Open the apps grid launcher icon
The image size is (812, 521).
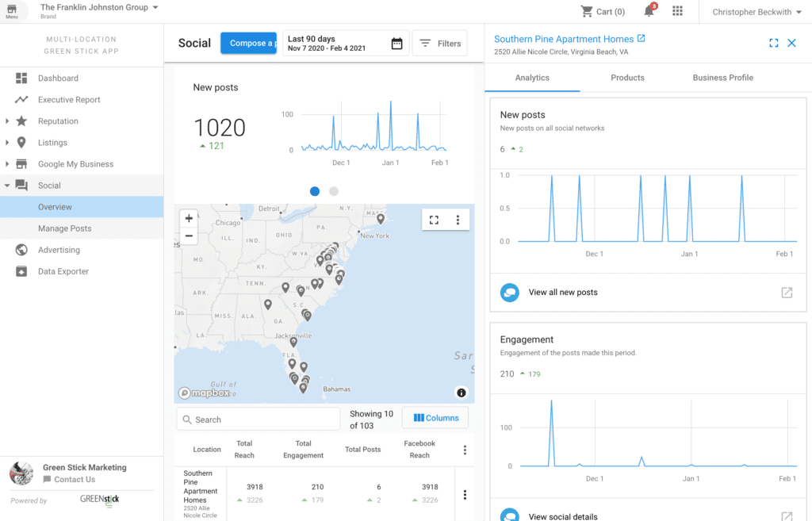click(677, 11)
